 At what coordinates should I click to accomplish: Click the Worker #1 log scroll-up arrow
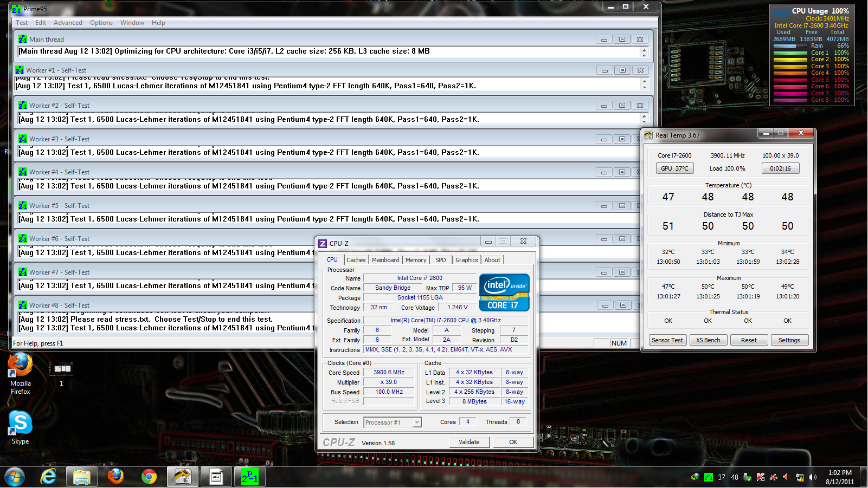point(645,81)
